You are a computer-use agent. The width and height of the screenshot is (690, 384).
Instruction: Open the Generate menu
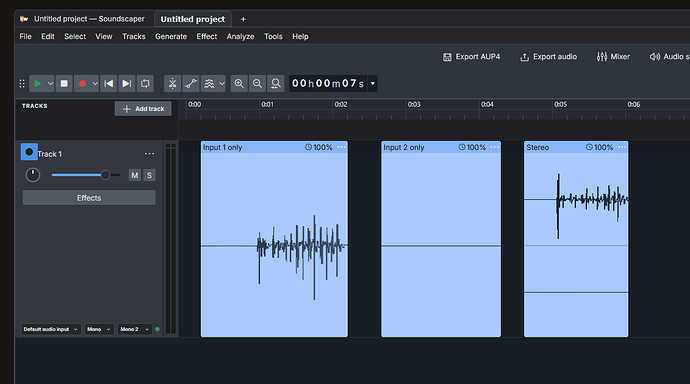click(171, 37)
